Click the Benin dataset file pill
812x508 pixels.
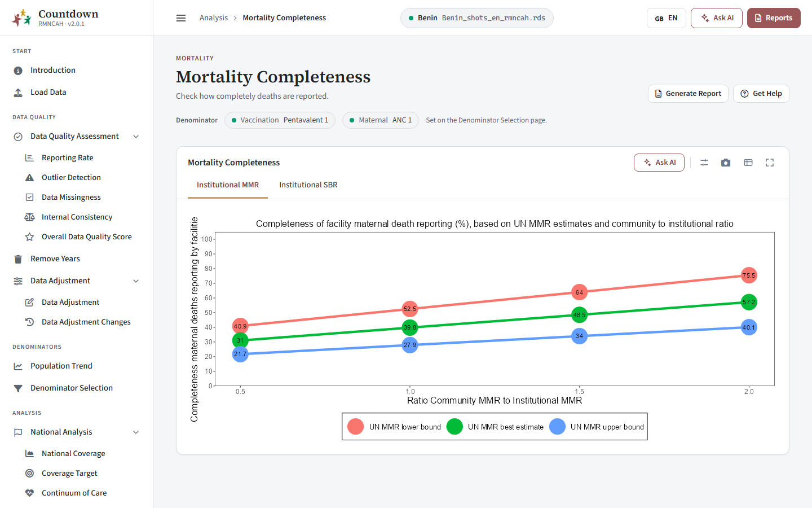[477, 18]
